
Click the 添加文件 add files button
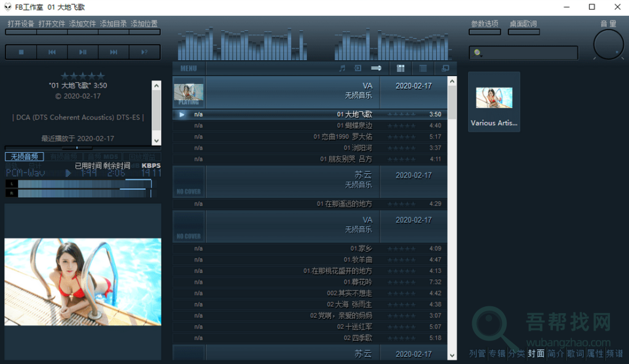point(83,24)
